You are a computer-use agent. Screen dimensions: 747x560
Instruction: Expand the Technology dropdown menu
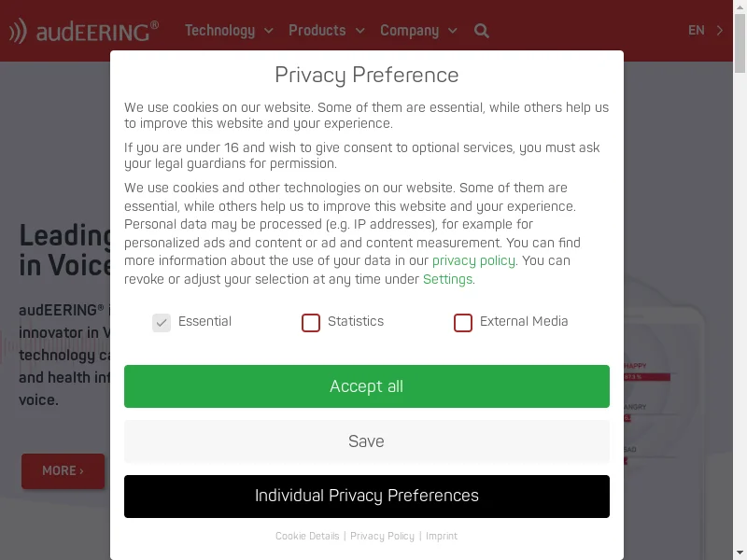tap(229, 31)
